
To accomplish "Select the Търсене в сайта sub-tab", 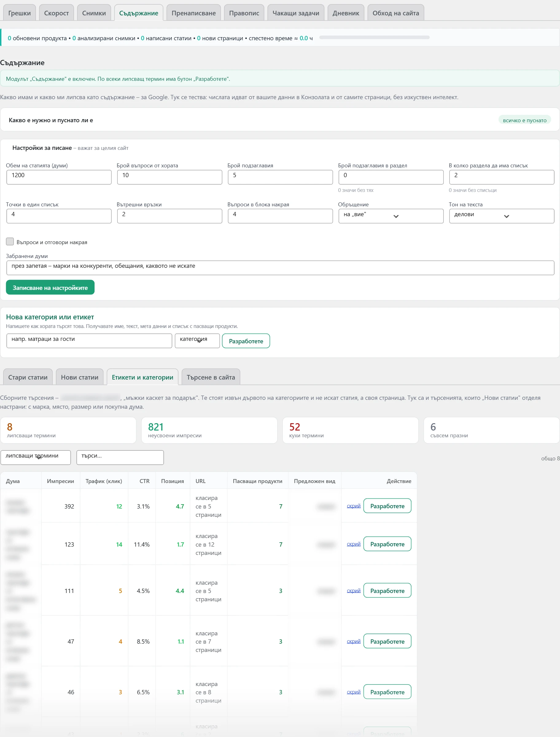I will click(x=211, y=377).
